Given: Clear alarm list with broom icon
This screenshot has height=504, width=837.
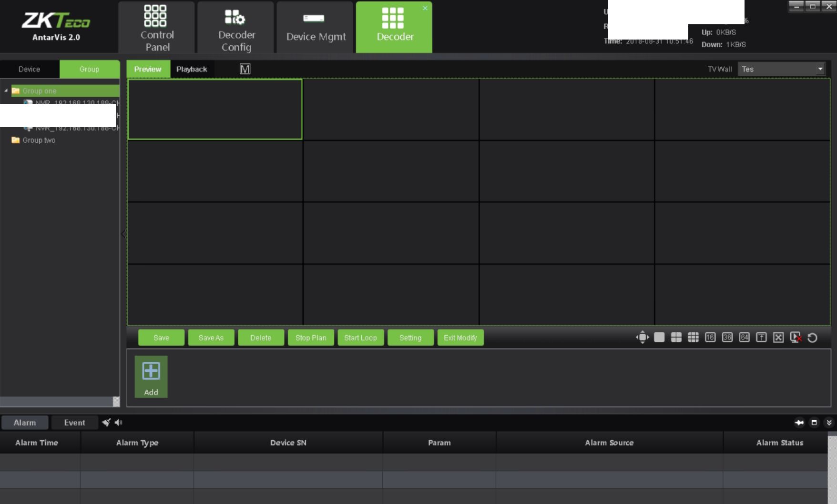Looking at the screenshot, I should click(x=106, y=423).
